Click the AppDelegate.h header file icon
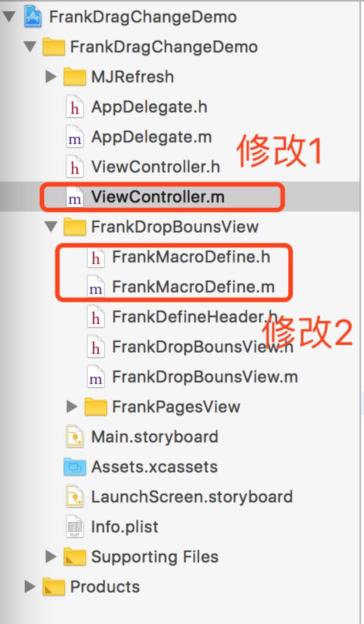Image resolution: width=364 pixels, height=624 pixels. point(75,107)
